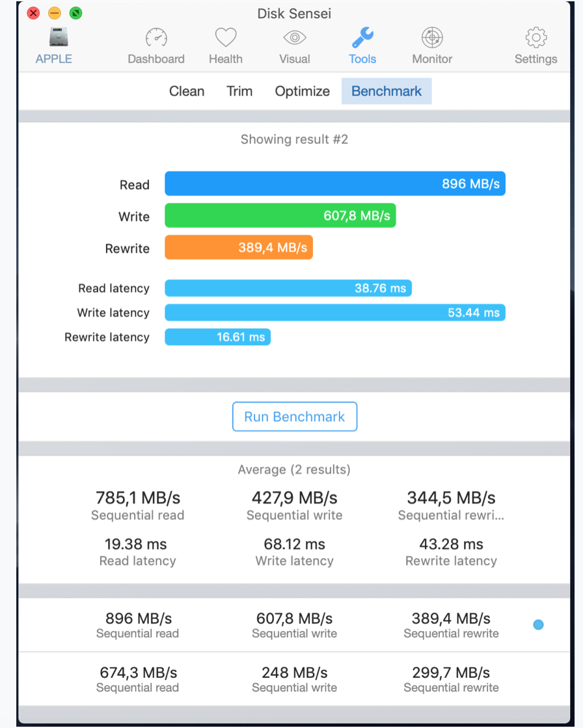583x728 pixels.
Task: Open the Health heart section
Action: (x=226, y=46)
